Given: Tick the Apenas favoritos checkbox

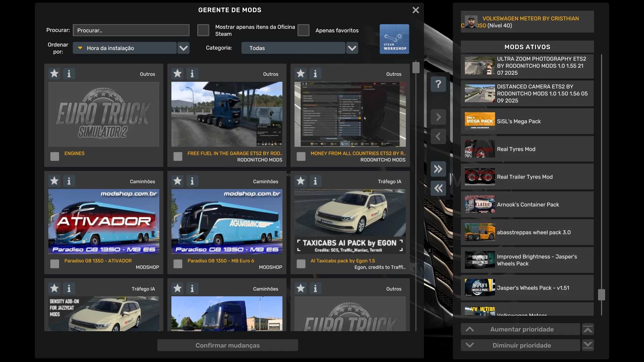Looking at the screenshot, I should click(303, 30).
